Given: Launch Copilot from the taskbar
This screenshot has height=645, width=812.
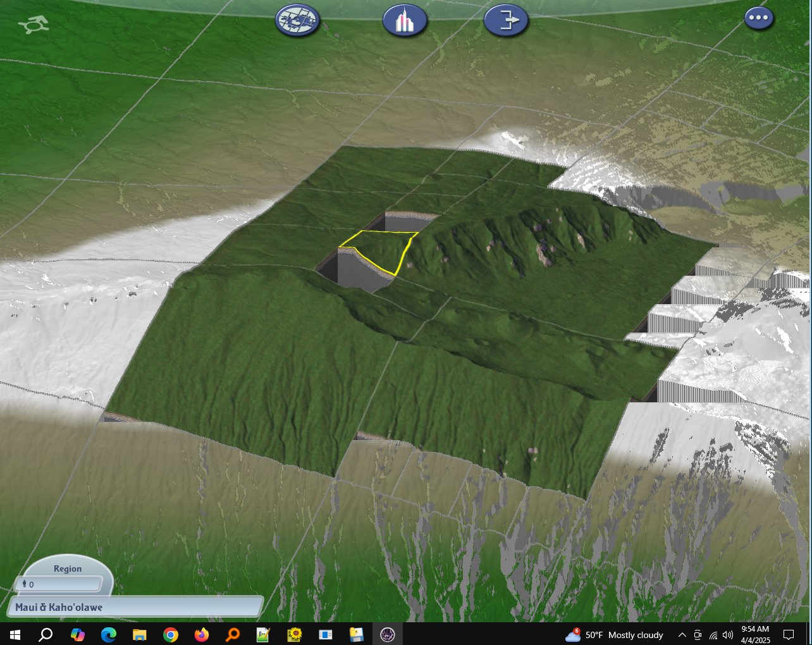Looking at the screenshot, I should tap(77, 634).
